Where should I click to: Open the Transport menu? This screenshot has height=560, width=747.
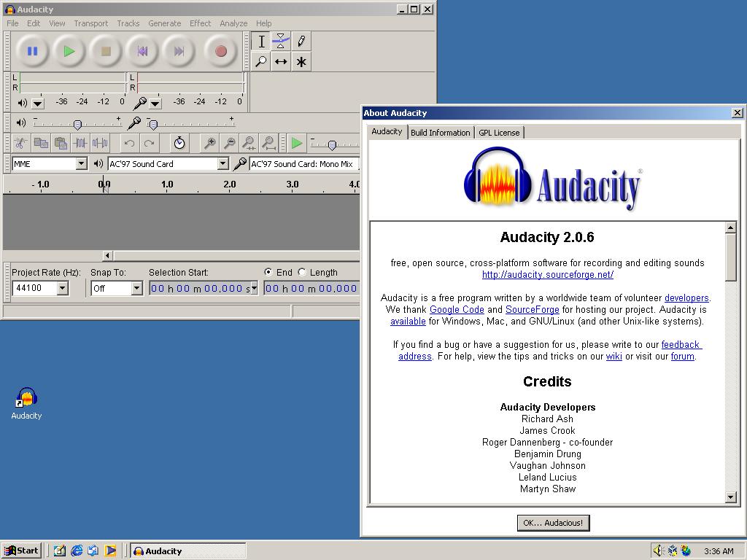pos(90,23)
